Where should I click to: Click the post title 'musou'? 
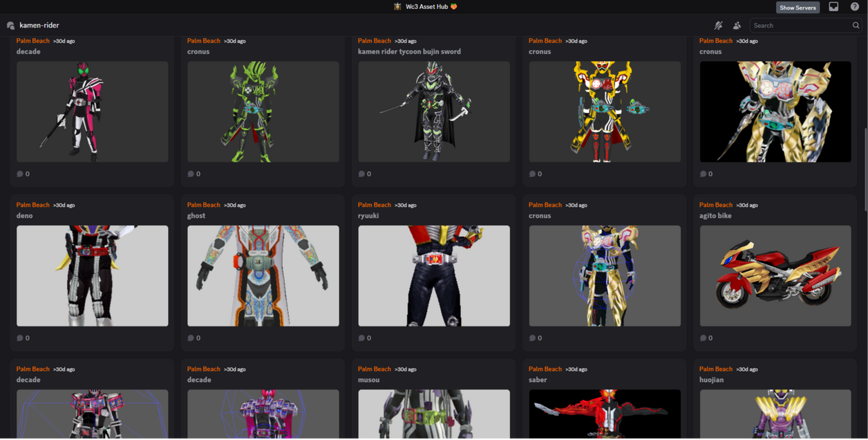pos(369,380)
